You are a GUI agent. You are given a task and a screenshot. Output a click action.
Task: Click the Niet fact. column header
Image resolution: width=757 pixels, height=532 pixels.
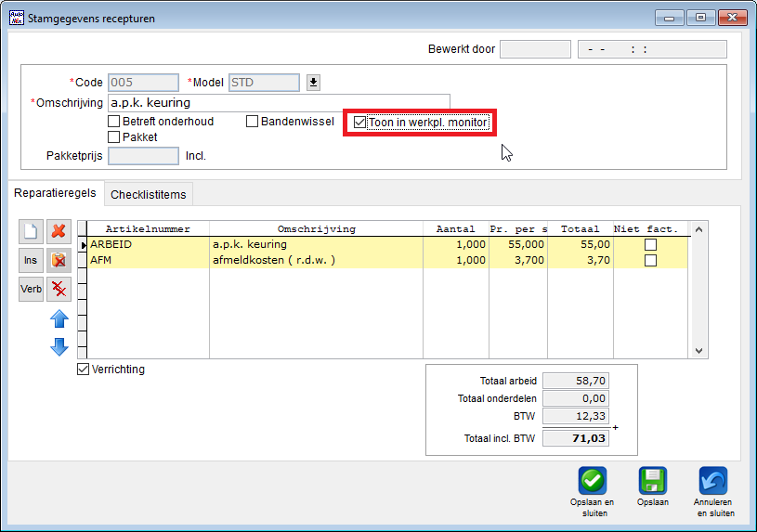(x=650, y=228)
